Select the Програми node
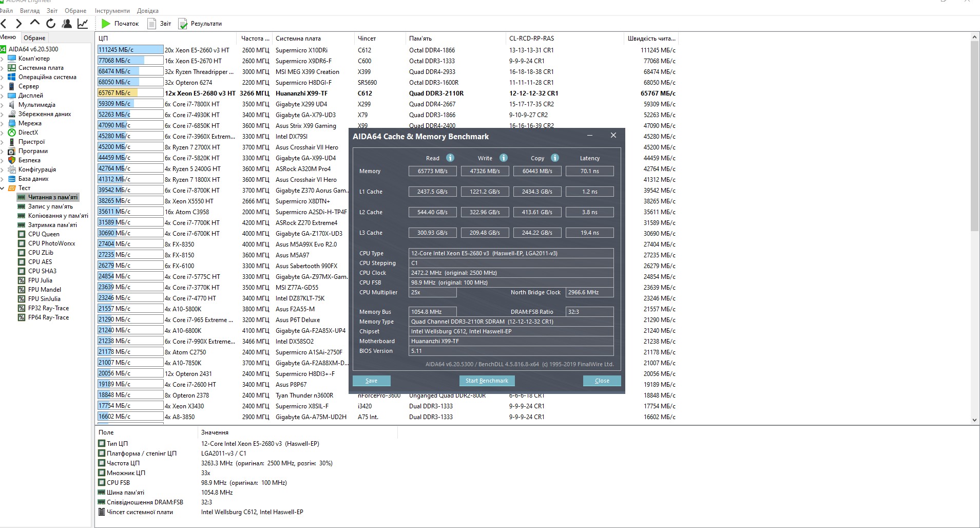 pos(33,151)
